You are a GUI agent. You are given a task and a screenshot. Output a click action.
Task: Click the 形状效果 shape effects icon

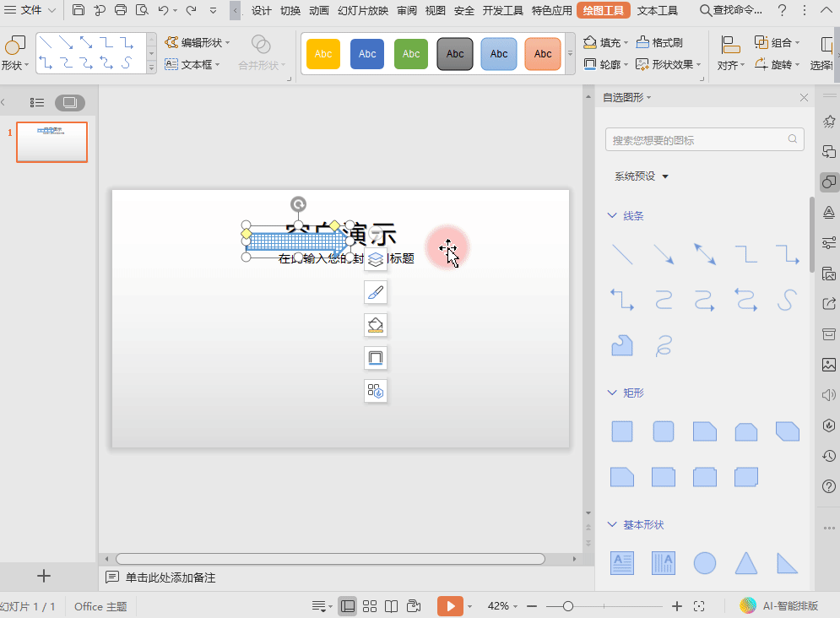(666, 64)
